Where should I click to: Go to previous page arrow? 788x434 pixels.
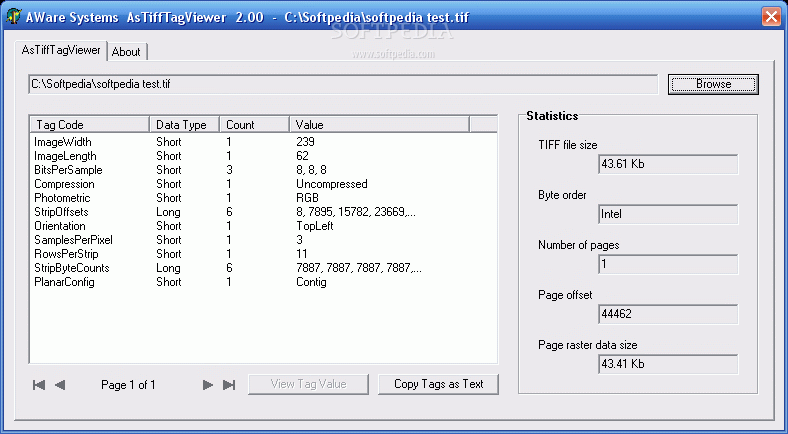point(60,385)
